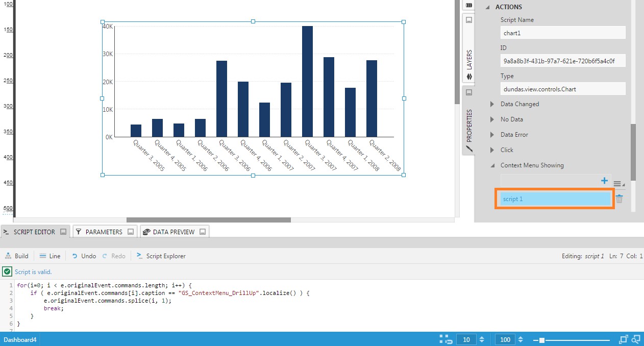Screen dimensions: 644x346
Task: Click the fit-to-screen icon in status bar
Action: pyautogui.click(x=623, y=339)
